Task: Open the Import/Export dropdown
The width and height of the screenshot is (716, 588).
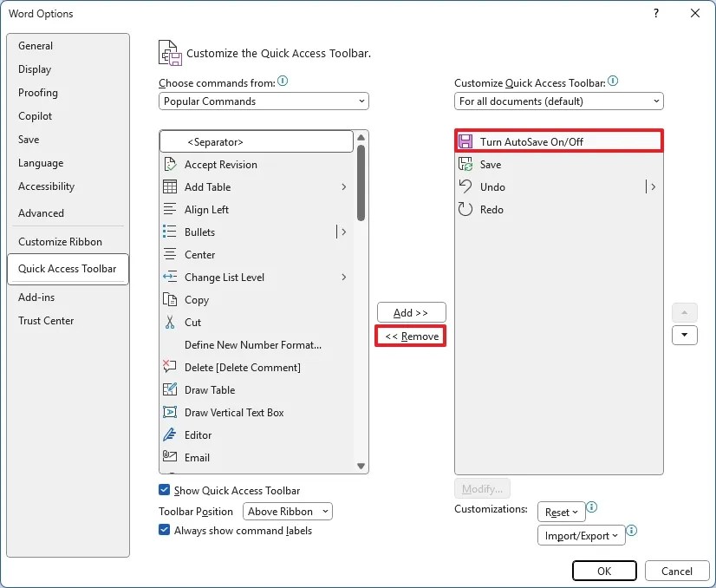Action: 581,535
